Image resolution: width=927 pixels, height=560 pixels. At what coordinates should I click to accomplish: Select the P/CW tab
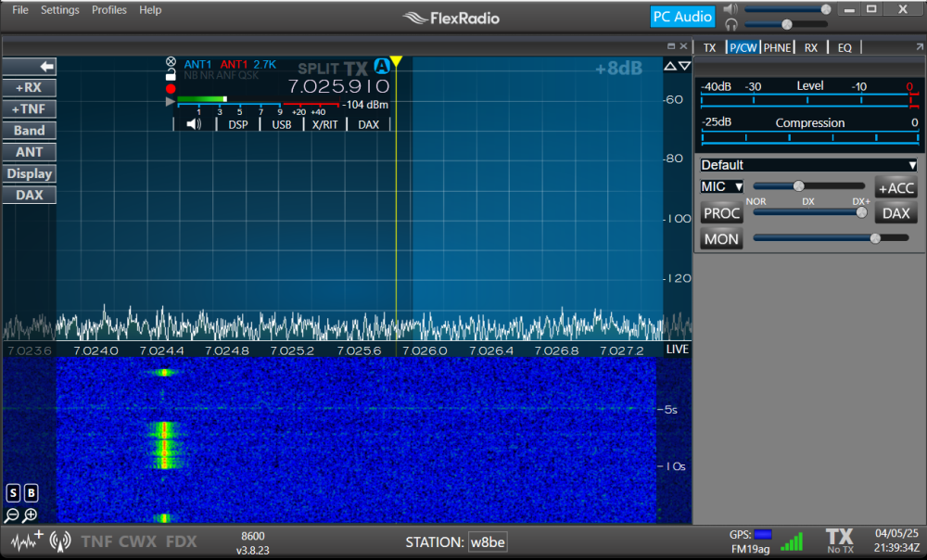click(743, 48)
